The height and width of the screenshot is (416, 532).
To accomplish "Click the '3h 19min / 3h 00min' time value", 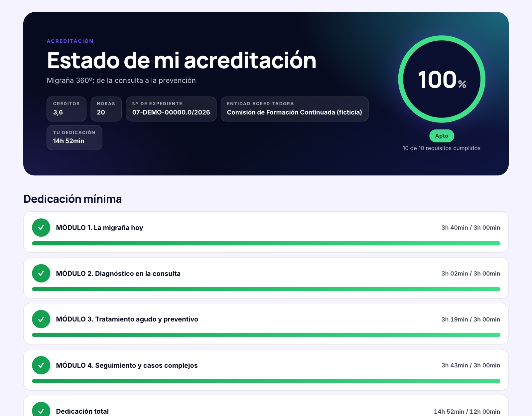I will tap(470, 319).
